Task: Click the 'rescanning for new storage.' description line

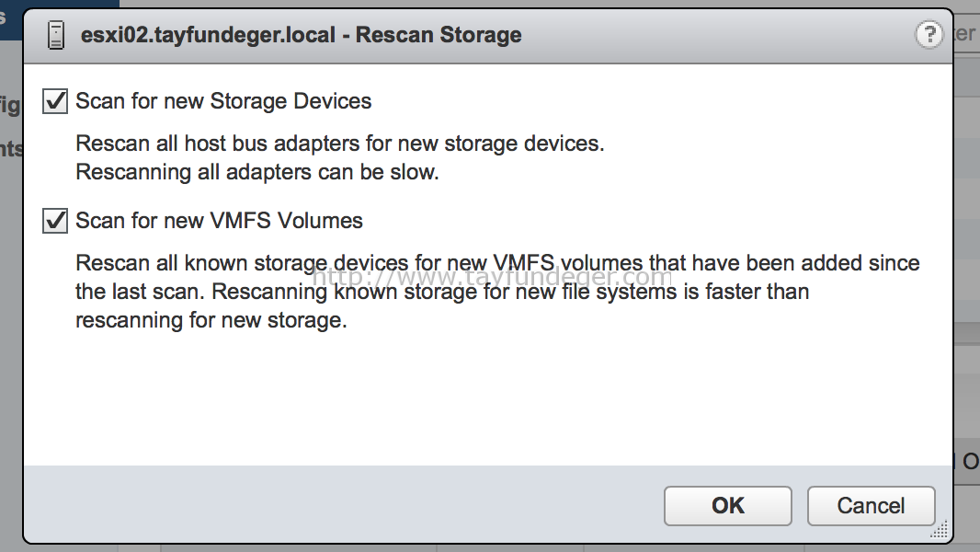Action: click(x=211, y=320)
